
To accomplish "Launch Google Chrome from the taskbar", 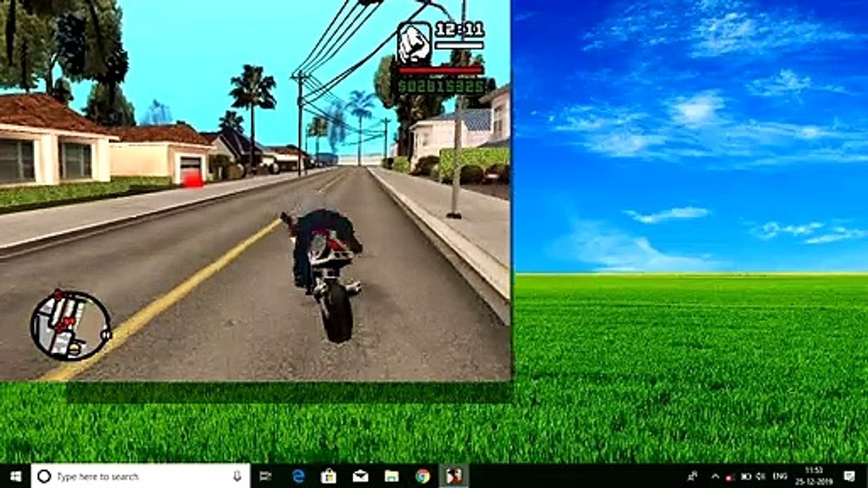I will 422,476.
